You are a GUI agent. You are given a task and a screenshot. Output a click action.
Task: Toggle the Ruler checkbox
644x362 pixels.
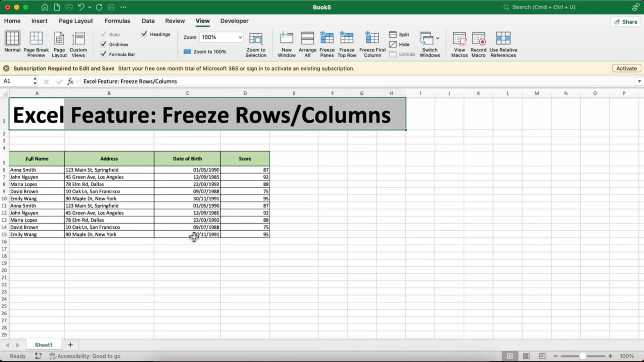[104, 34]
